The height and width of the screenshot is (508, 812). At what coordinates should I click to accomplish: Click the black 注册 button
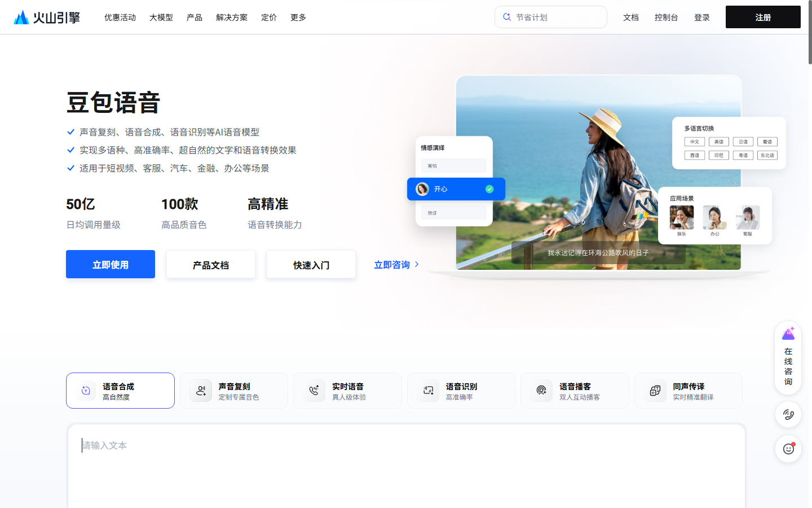tap(763, 17)
